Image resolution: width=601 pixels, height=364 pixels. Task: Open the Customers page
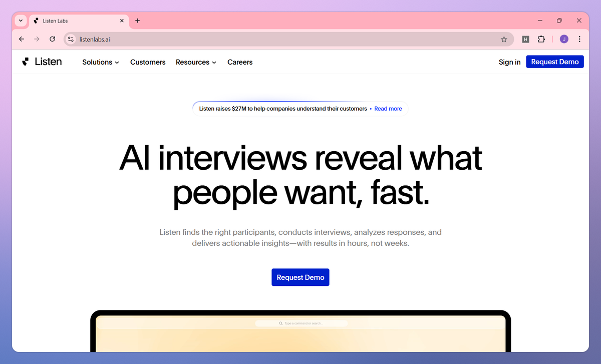click(148, 62)
